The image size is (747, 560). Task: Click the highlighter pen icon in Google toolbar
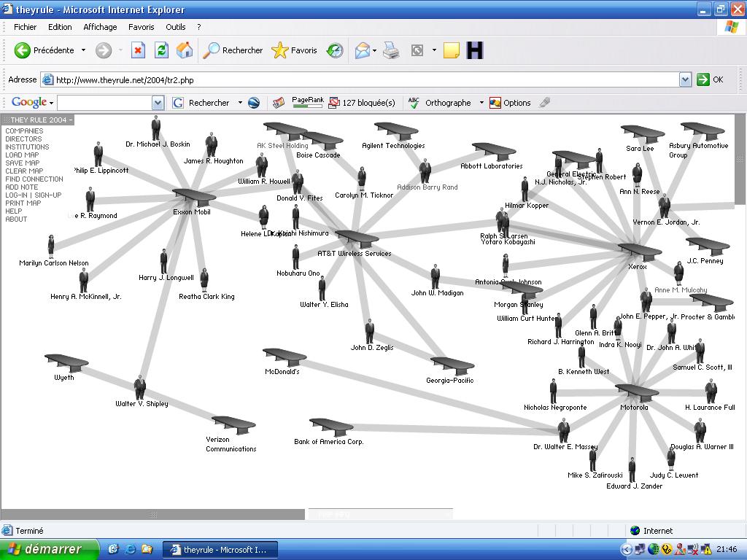click(544, 102)
